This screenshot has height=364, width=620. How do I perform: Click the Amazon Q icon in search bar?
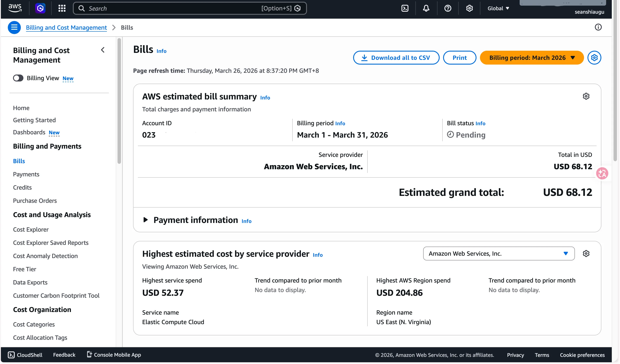(x=297, y=8)
